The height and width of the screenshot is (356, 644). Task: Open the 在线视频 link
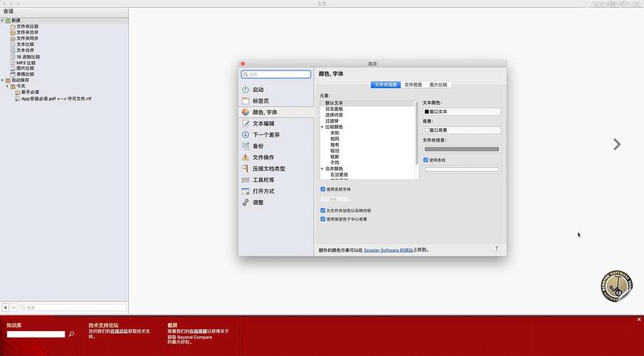coord(198,331)
